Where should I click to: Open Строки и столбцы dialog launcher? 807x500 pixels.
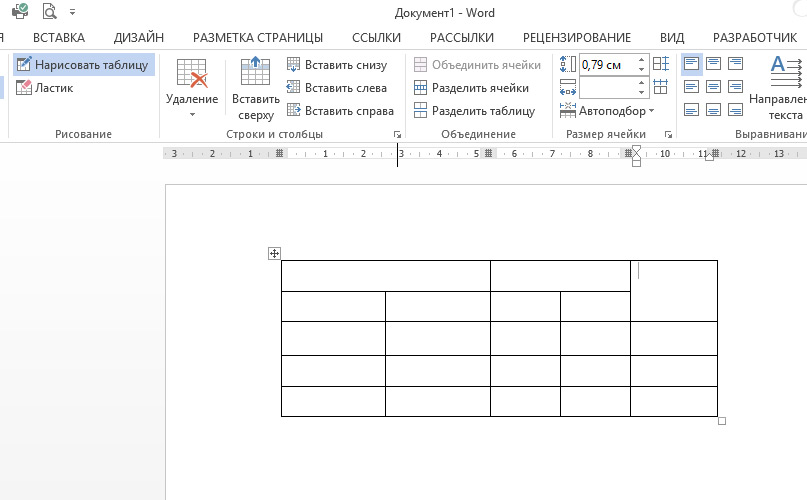(x=397, y=134)
